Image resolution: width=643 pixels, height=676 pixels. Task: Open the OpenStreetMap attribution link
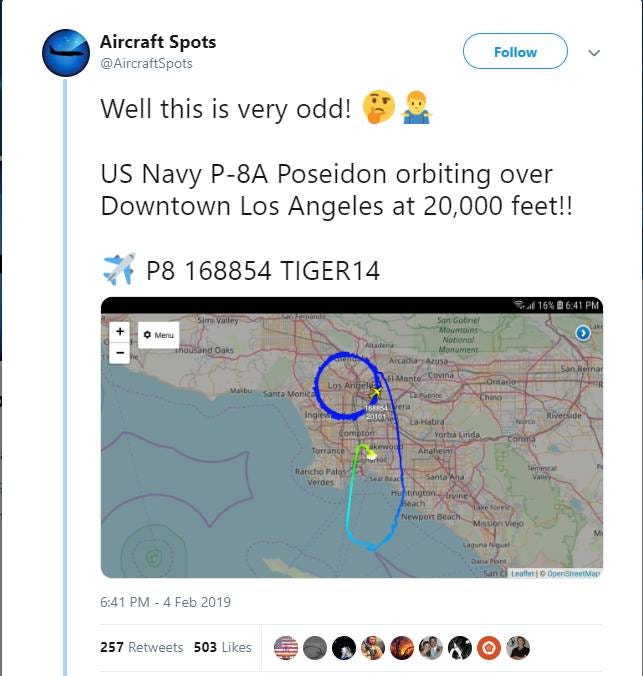[572, 573]
